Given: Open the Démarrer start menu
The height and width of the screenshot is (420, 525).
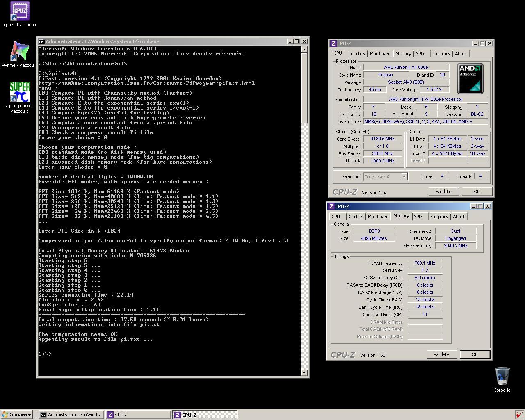Looking at the screenshot, I should [x=16, y=415].
